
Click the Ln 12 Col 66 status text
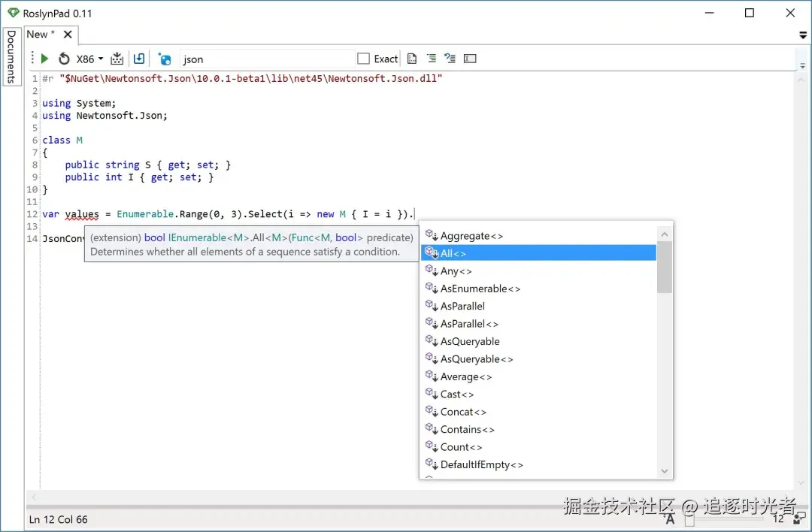coord(58,519)
